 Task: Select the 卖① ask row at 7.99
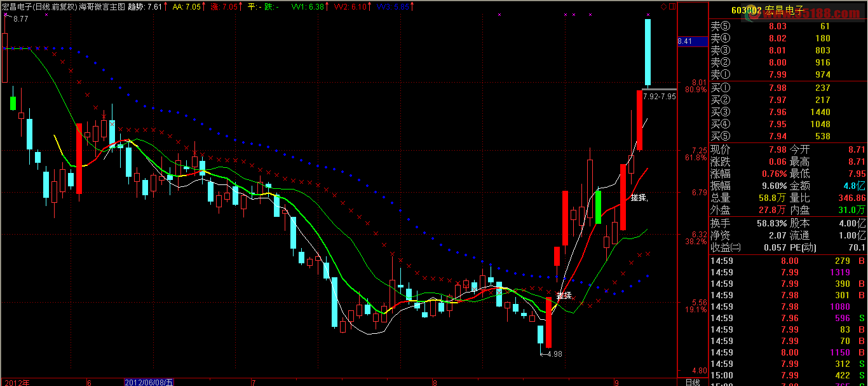787,75
